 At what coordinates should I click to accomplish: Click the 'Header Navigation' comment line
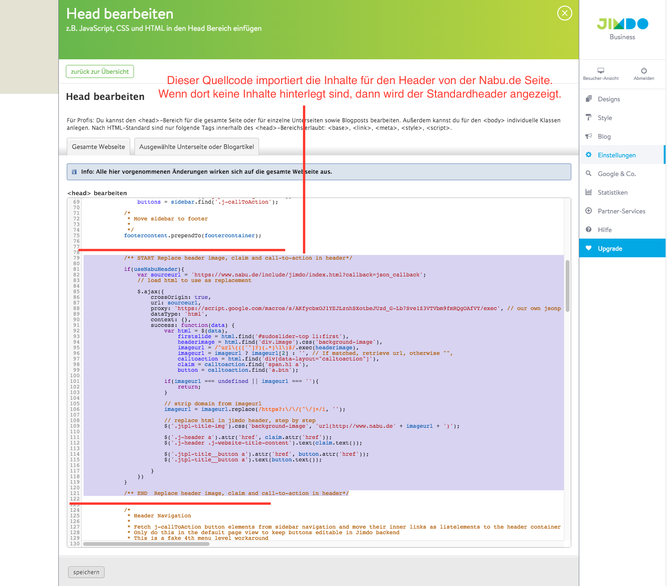click(x=162, y=515)
